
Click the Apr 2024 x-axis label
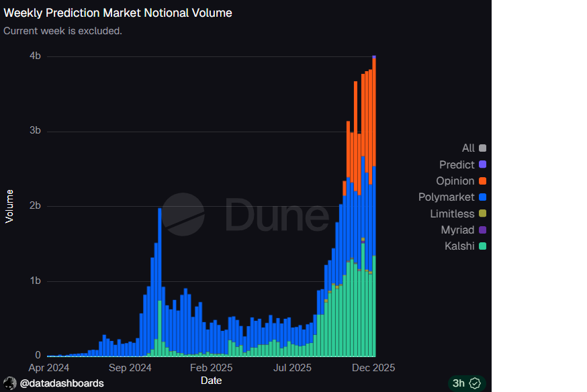[48, 368]
